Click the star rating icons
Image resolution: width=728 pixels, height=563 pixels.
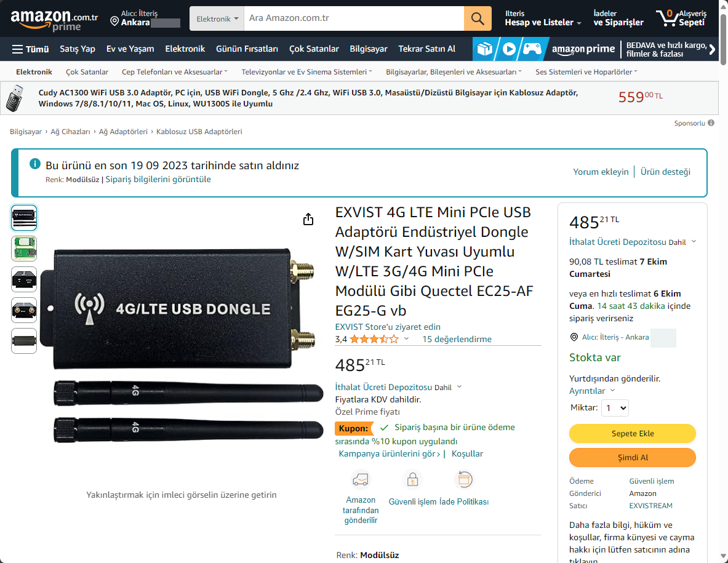click(374, 339)
